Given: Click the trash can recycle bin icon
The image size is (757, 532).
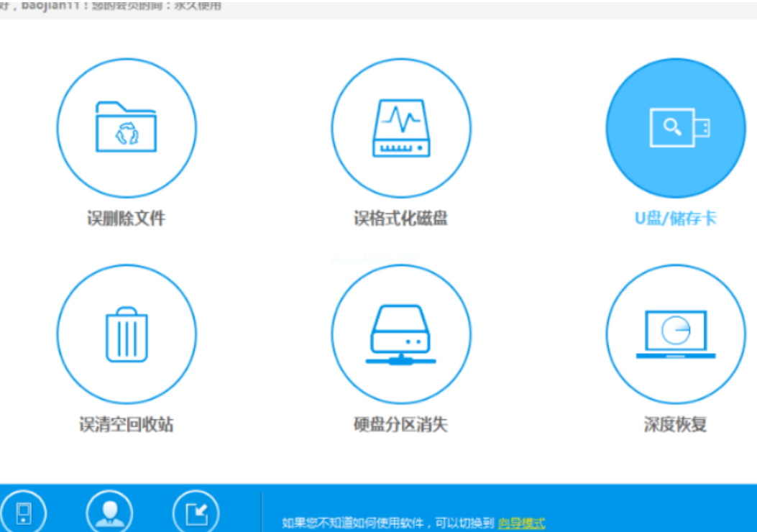Looking at the screenshot, I should 126,334.
